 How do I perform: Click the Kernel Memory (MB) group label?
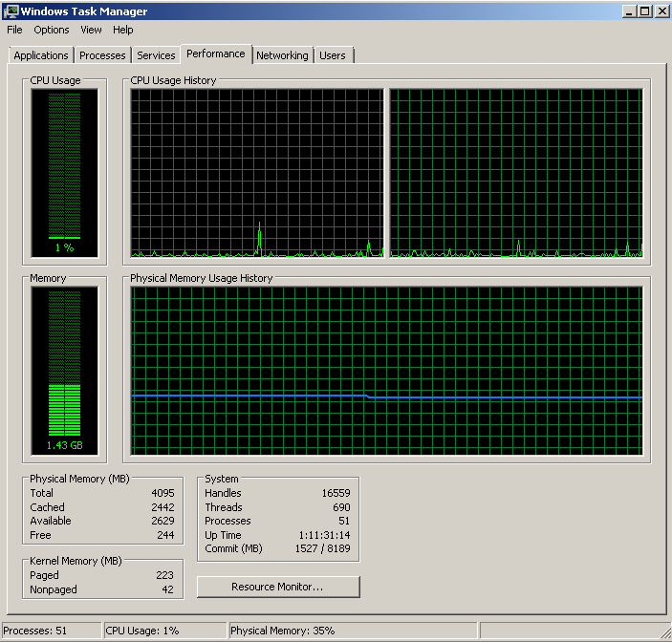coord(76,561)
